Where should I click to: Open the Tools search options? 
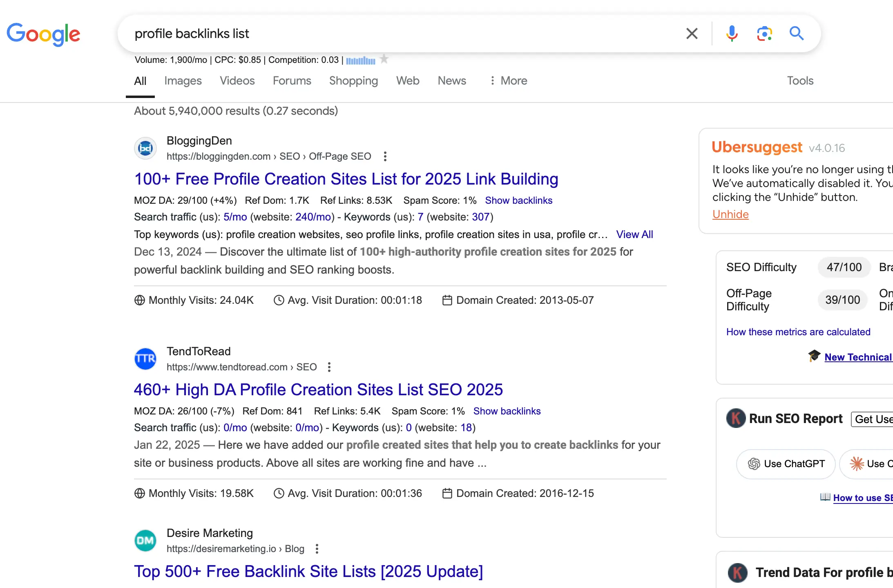800,81
